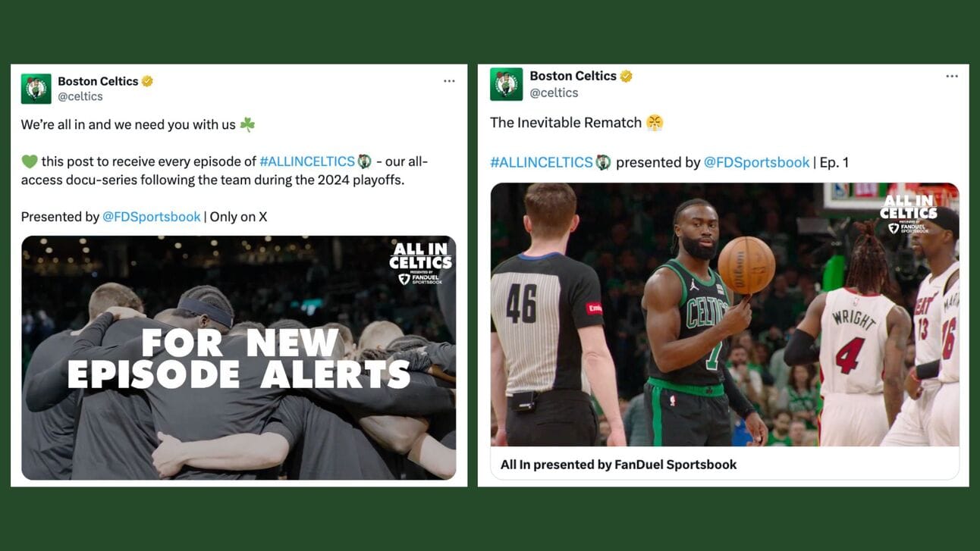Image resolution: width=980 pixels, height=551 pixels.
Task: Click the Boston Celtics display name in left tweet
Action: coord(98,81)
